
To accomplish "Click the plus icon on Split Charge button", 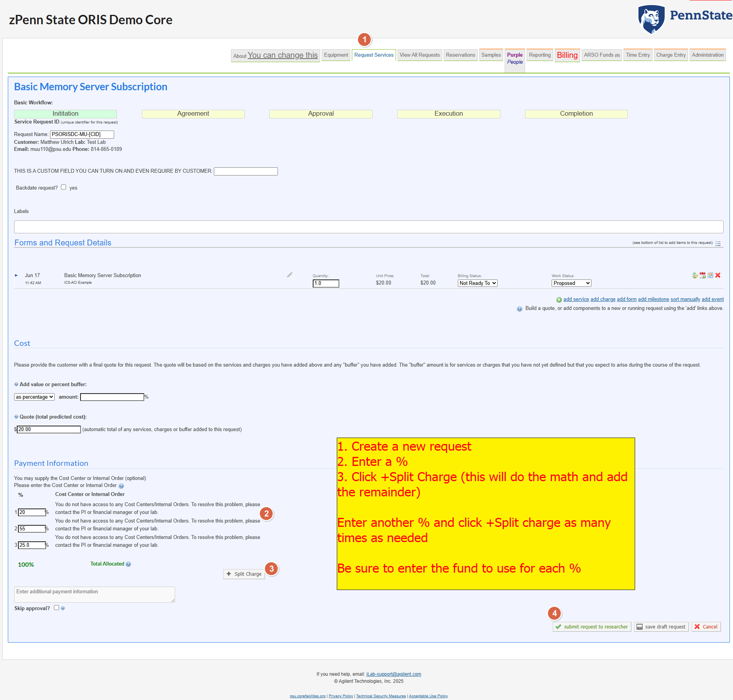I will tap(229, 574).
